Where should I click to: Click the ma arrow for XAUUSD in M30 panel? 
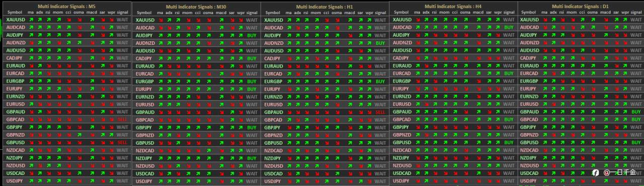pyautogui.click(x=160, y=20)
